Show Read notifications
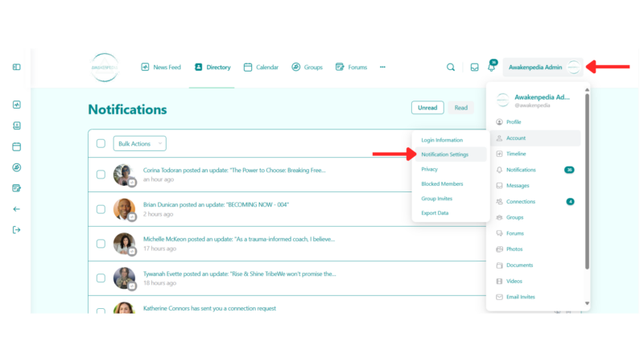 pos(460,108)
